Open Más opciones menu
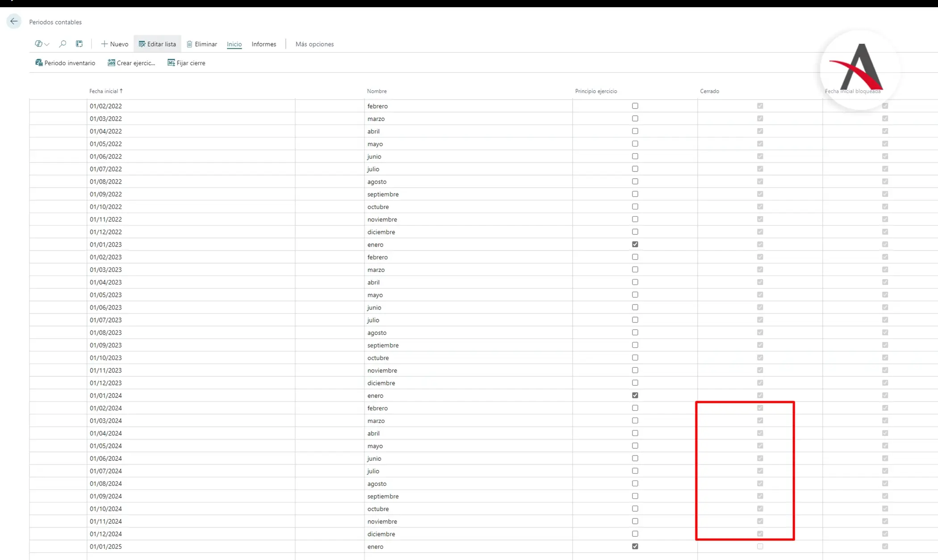 click(x=314, y=44)
